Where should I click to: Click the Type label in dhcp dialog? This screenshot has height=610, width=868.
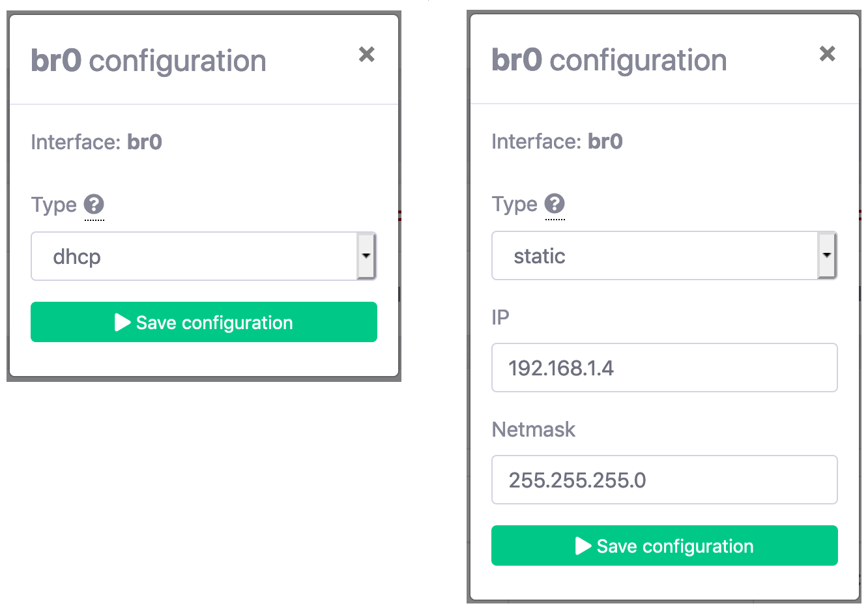54,205
